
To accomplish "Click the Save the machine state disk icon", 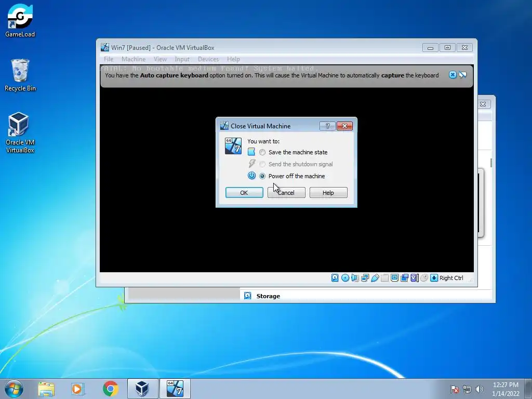I will (251, 152).
